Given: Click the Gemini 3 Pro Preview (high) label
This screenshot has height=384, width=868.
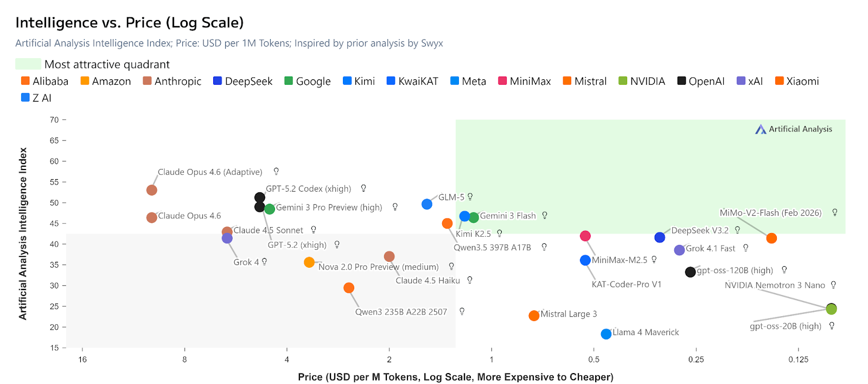Looking at the screenshot, I should (329, 207).
